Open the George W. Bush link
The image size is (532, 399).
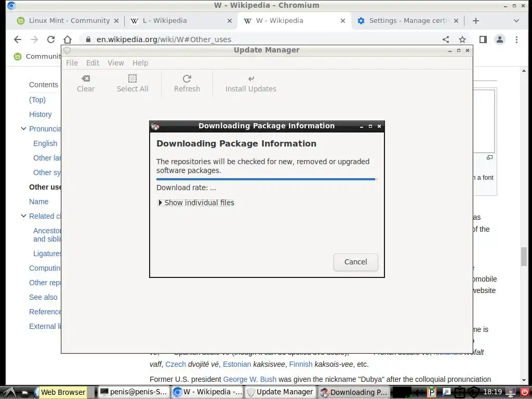(250, 379)
